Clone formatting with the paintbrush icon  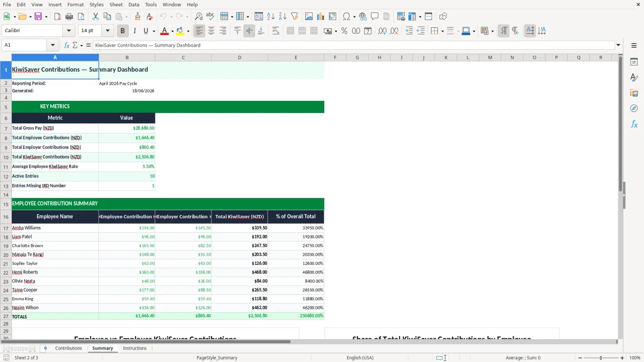pos(137,17)
